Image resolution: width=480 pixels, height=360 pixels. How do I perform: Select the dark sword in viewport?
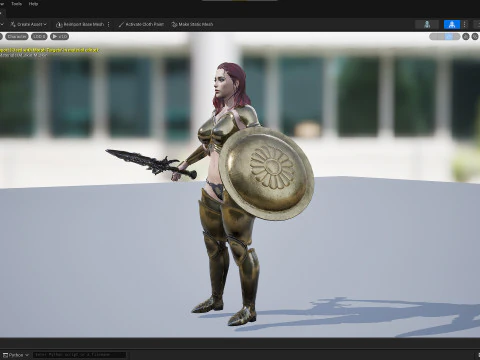tap(151, 163)
